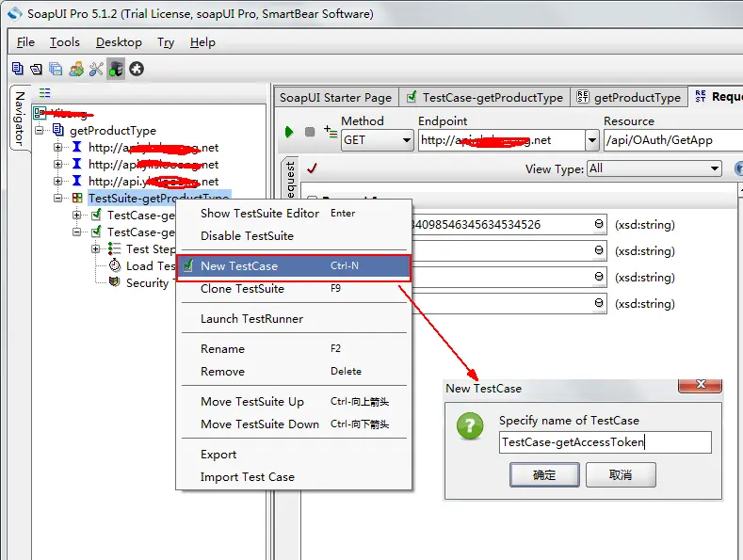Click the TestSuite-getProductType grid icon
Screen dimensions: 743x560
[77, 198]
